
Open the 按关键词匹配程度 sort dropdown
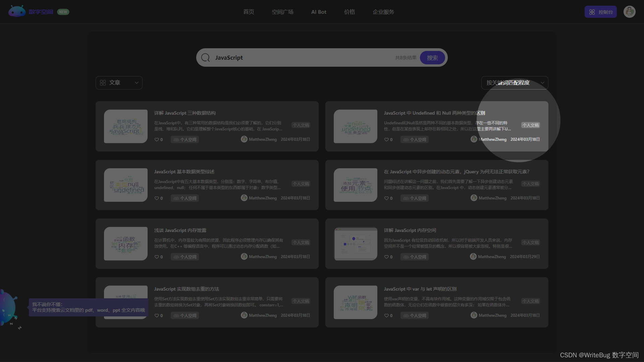point(515,83)
